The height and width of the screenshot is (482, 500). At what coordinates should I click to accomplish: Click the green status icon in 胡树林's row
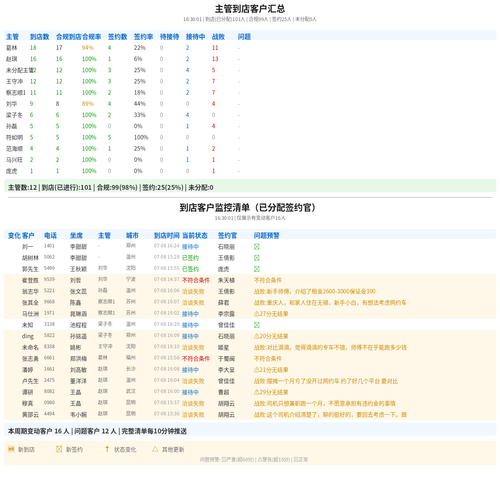coord(257,258)
